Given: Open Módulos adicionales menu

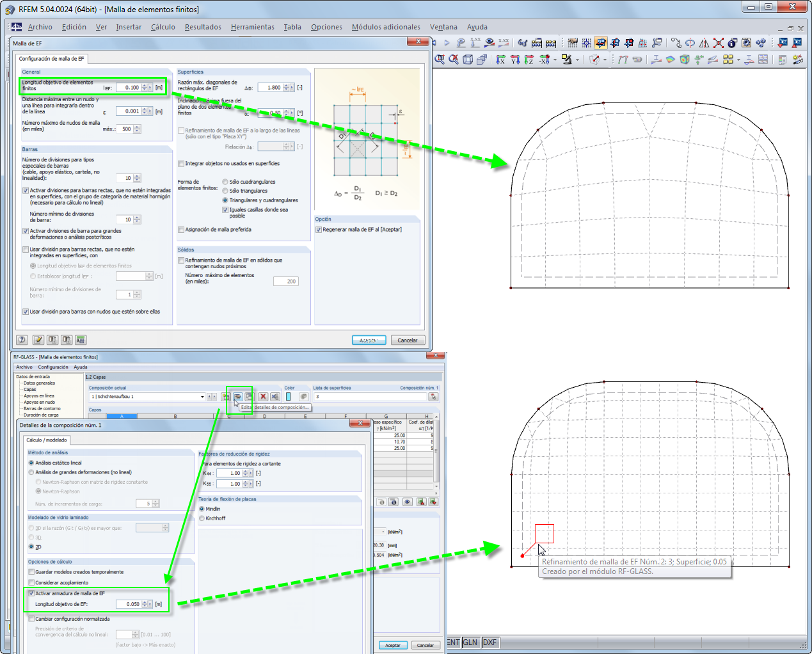Looking at the screenshot, I should [386, 27].
